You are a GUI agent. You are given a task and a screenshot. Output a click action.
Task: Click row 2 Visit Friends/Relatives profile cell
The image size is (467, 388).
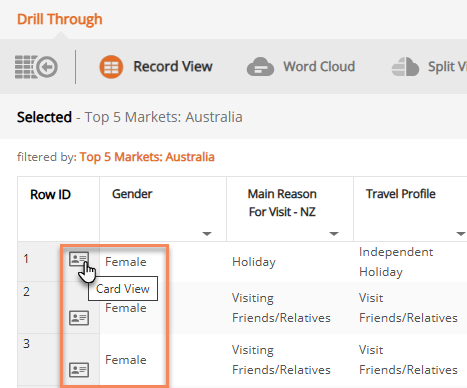408,308
